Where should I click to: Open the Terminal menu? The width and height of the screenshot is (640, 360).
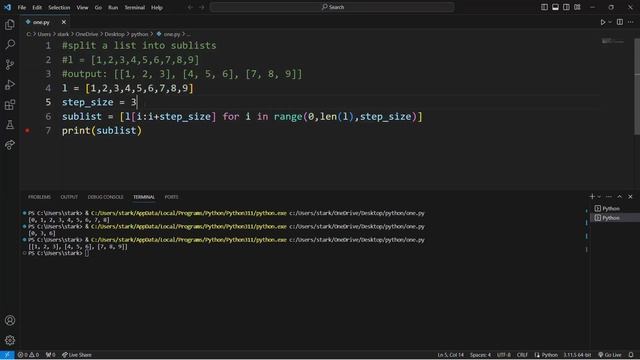pyautogui.click(x=135, y=7)
